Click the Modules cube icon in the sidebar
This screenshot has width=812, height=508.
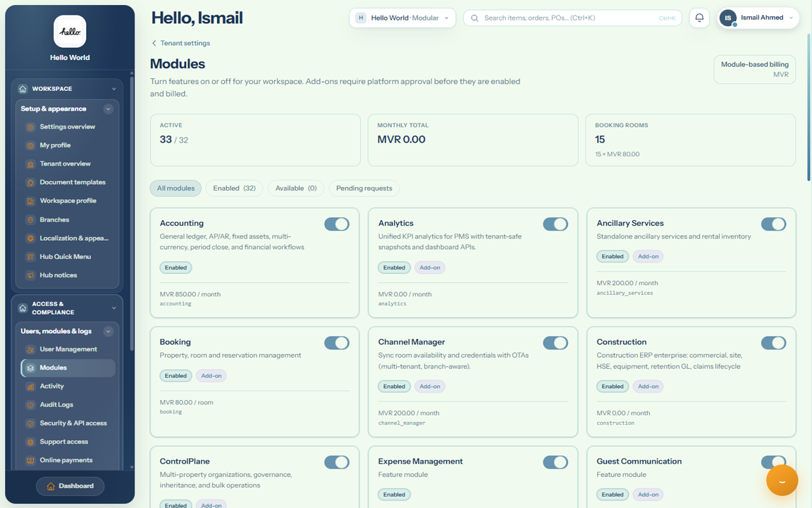30,368
